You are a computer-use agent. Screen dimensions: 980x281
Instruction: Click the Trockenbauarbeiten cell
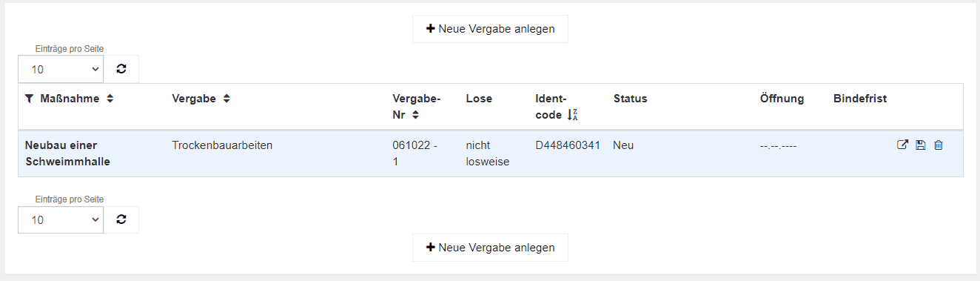(222, 145)
